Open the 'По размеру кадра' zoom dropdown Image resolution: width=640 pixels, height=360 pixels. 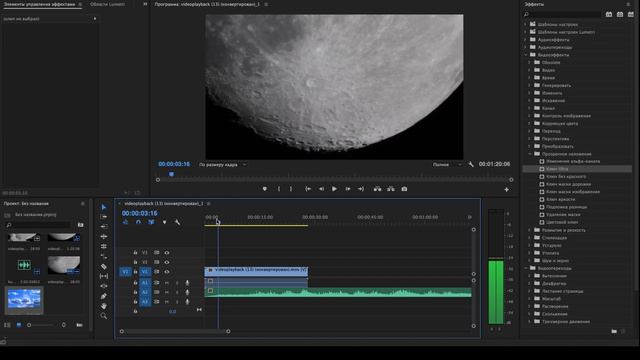pyautogui.click(x=222, y=164)
